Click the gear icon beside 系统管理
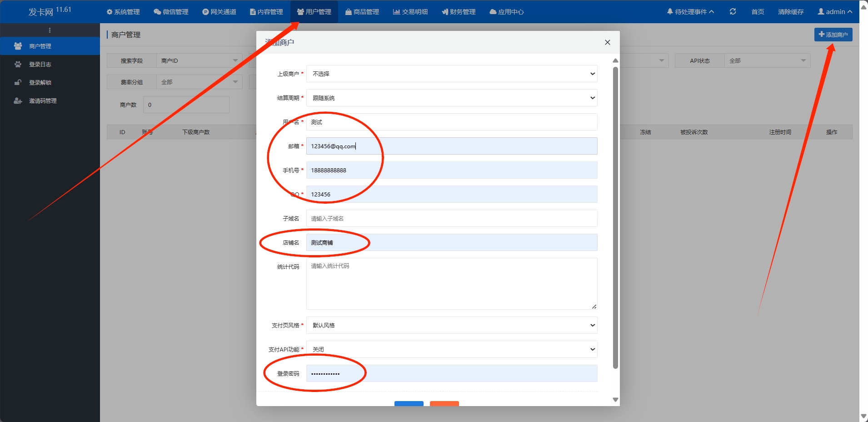868x422 pixels. coord(110,12)
